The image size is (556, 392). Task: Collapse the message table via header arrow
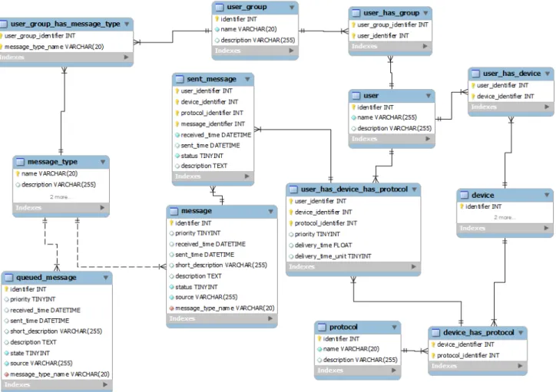coord(270,212)
